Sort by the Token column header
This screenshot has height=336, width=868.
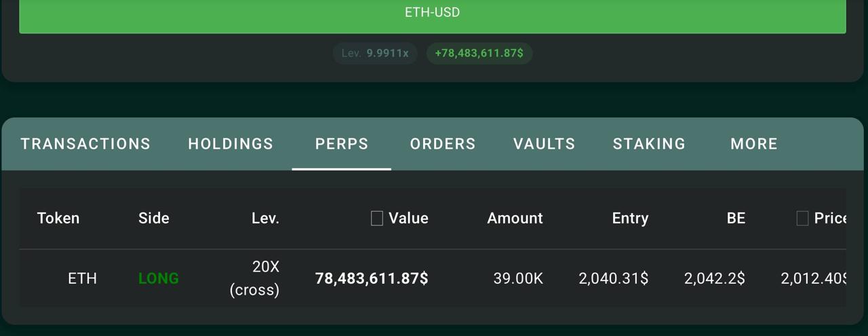pyautogui.click(x=58, y=219)
